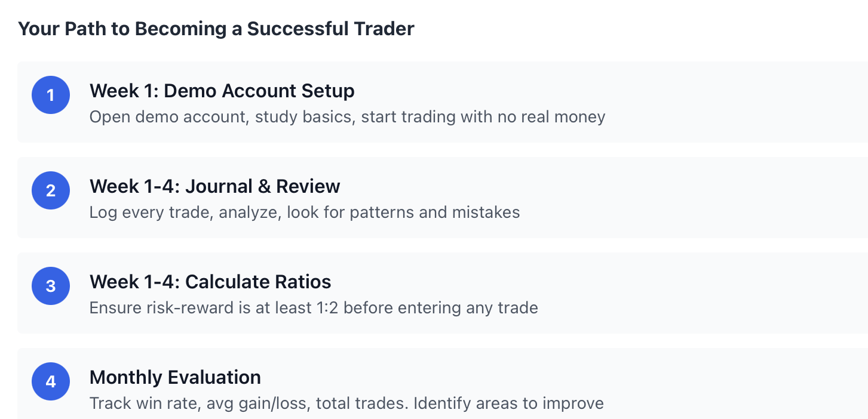Screen dimensions: 868x419
Task: Select the 'Monthly Evaluation' title
Action: click(x=175, y=377)
